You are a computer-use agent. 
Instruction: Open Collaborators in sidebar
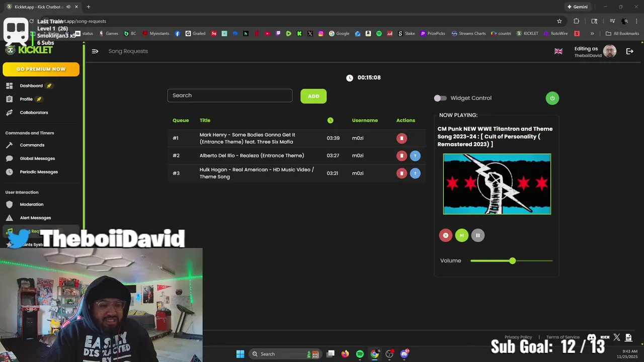34,113
